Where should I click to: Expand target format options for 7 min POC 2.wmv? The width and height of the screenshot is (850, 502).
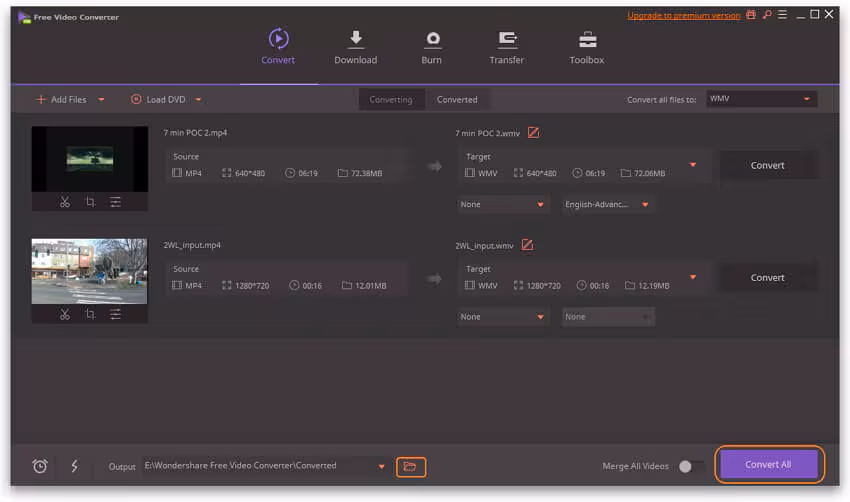693,165
